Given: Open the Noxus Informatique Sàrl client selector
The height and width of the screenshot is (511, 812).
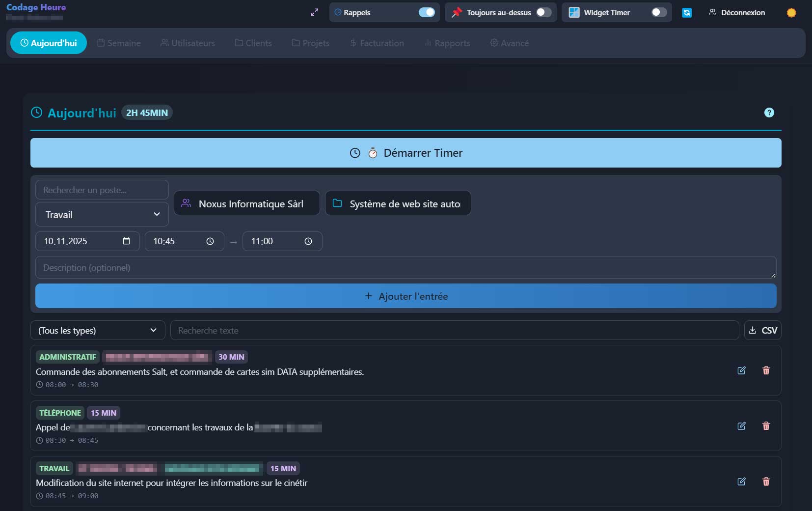Looking at the screenshot, I should pyautogui.click(x=246, y=203).
